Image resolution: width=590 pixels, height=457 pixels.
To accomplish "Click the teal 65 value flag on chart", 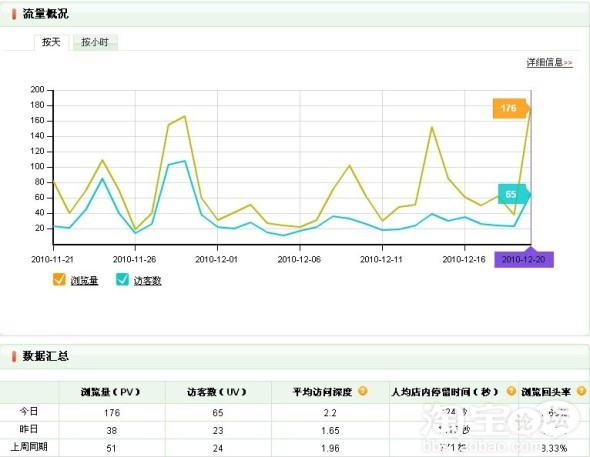I will point(514,194).
